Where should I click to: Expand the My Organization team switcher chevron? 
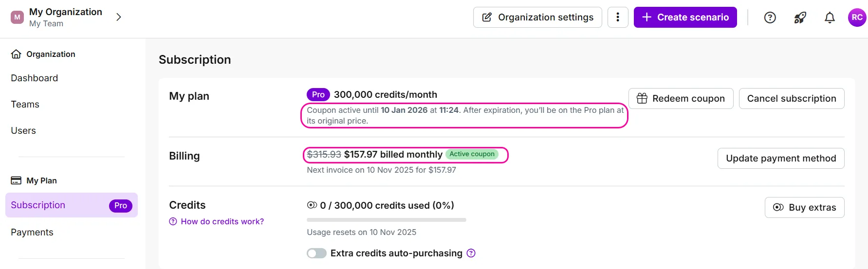tap(118, 18)
